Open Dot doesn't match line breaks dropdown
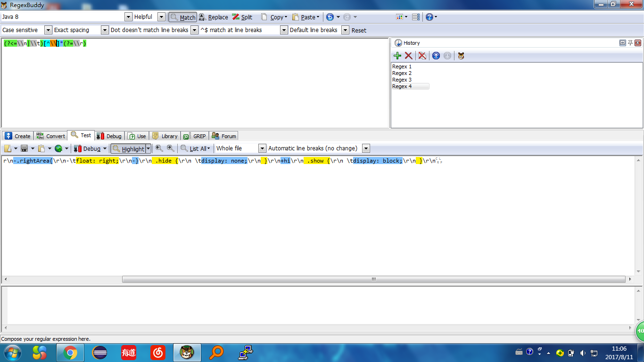 point(194,30)
